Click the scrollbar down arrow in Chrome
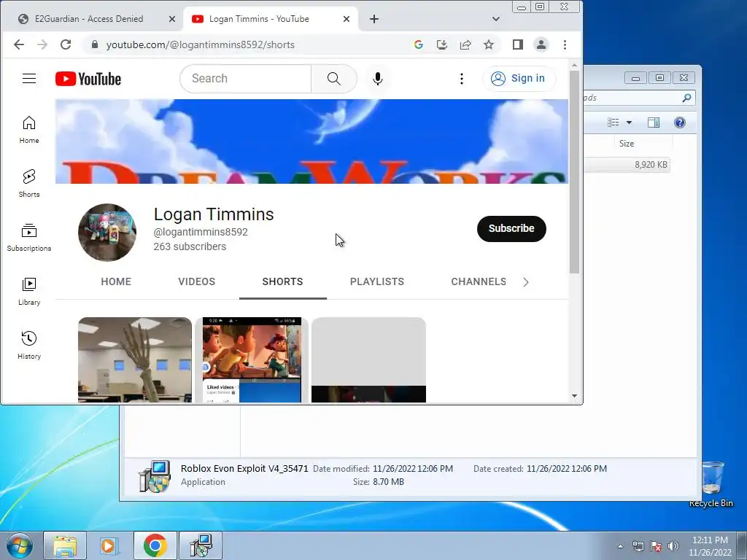 pos(575,396)
